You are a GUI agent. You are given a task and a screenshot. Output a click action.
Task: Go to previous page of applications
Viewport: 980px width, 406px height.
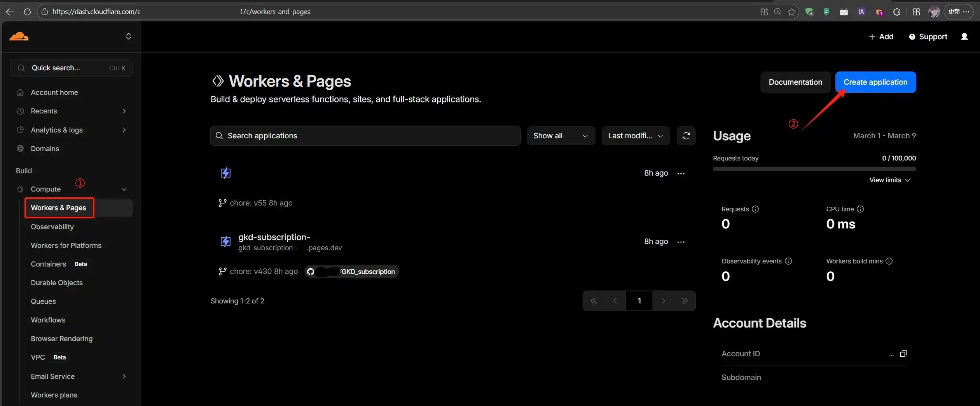tap(615, 301)
